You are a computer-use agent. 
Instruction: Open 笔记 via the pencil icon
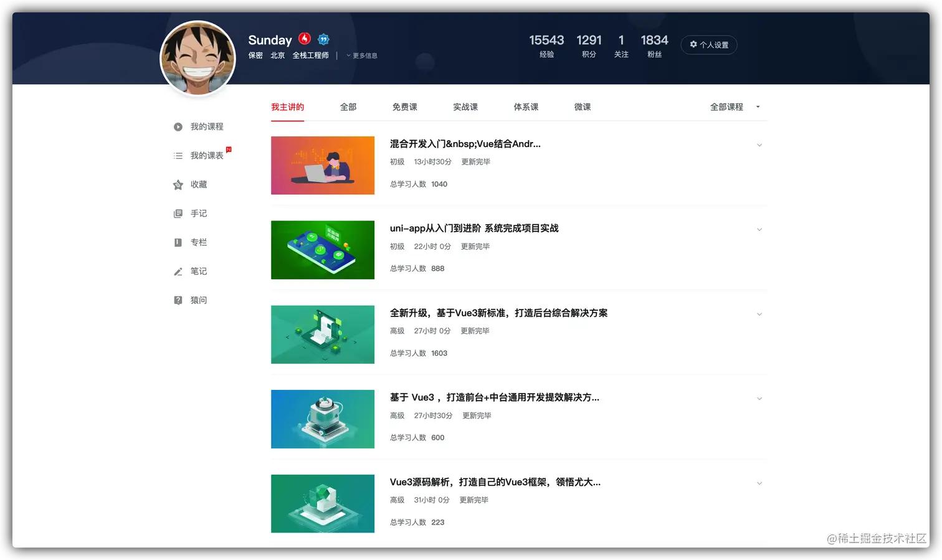point(178,271)
